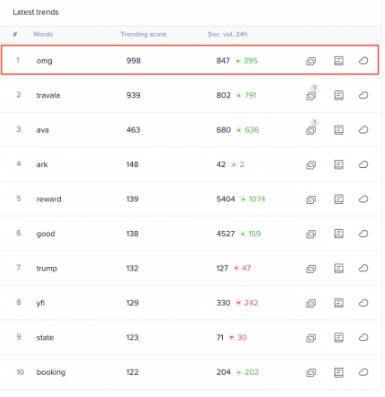The image size is (385, 397).
Task: Open the word cloud icon for state
Action: [363, 337]
